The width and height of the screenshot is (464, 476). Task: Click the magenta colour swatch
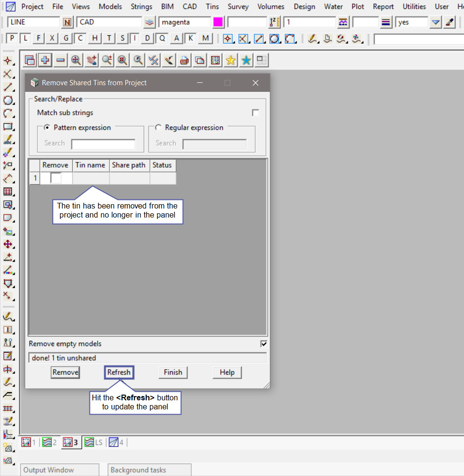218,22
